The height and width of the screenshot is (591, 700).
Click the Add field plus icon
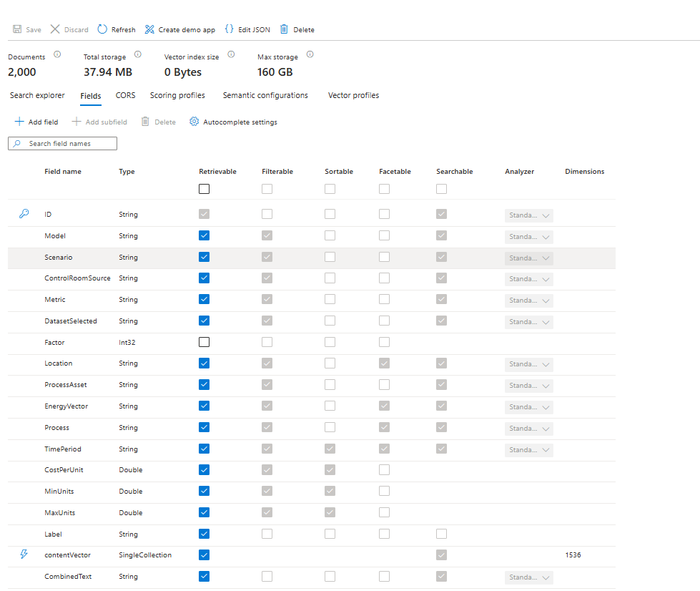(x=19, y=122)
